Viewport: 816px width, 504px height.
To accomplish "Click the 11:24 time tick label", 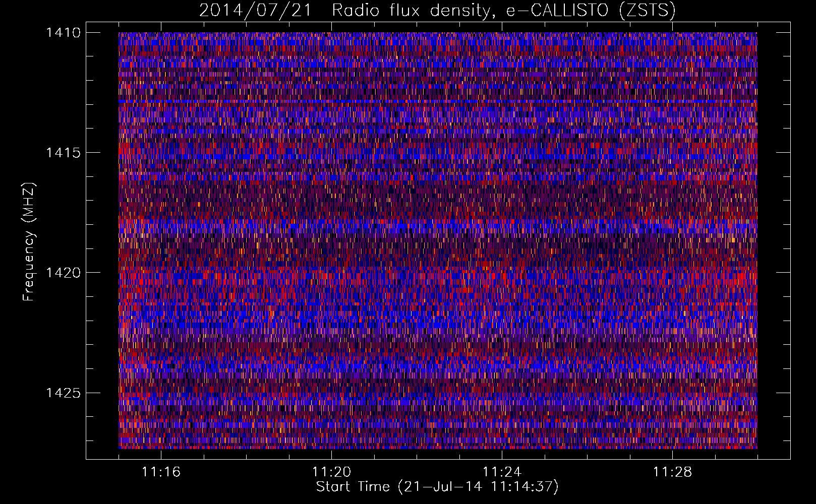I will click(x=502, y=472).
